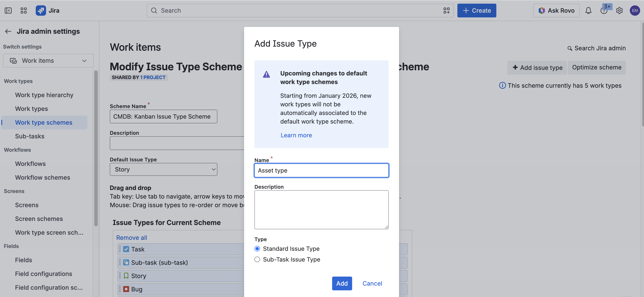Open the notifications bell icon
Image resolution: width=644 pixels, height=297 pixels.
pyautogui.click(x=588, y=11)
